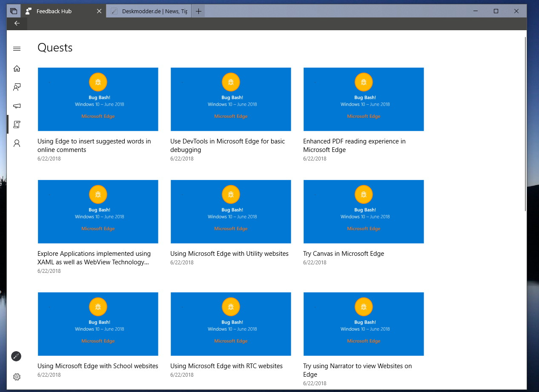
Task: Minimize the Feedback Hub window
Action: [476, 11]
